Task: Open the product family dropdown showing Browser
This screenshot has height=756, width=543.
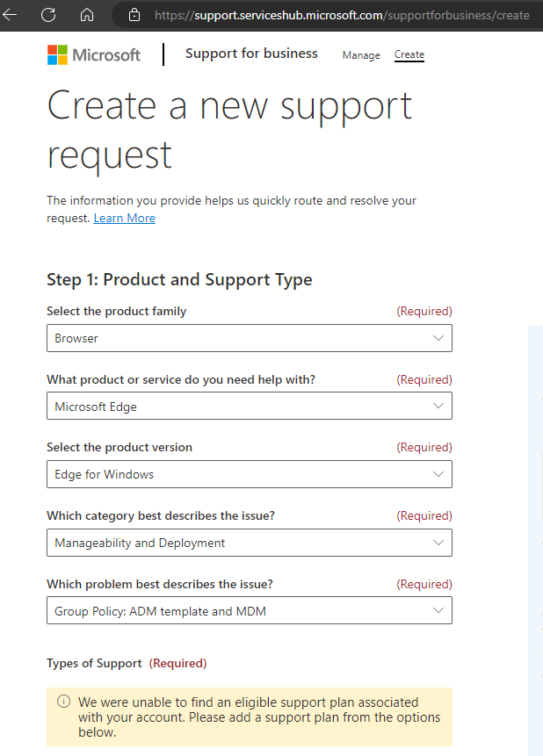Action: (250, 338)
